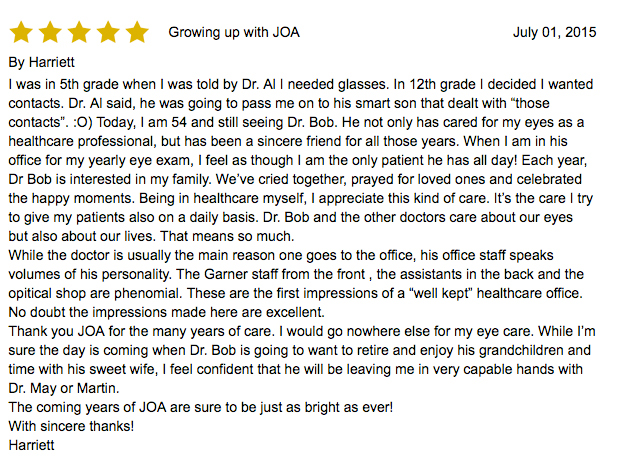627x464 pixels.
Task: Click the first yellow rating star
Action: [22, 33]
